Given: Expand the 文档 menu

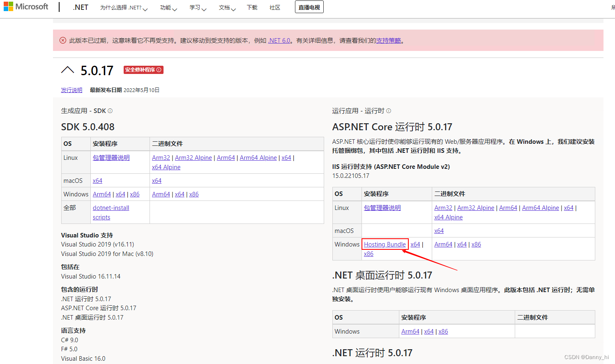Looking at the screenshot, I should 227,7.
